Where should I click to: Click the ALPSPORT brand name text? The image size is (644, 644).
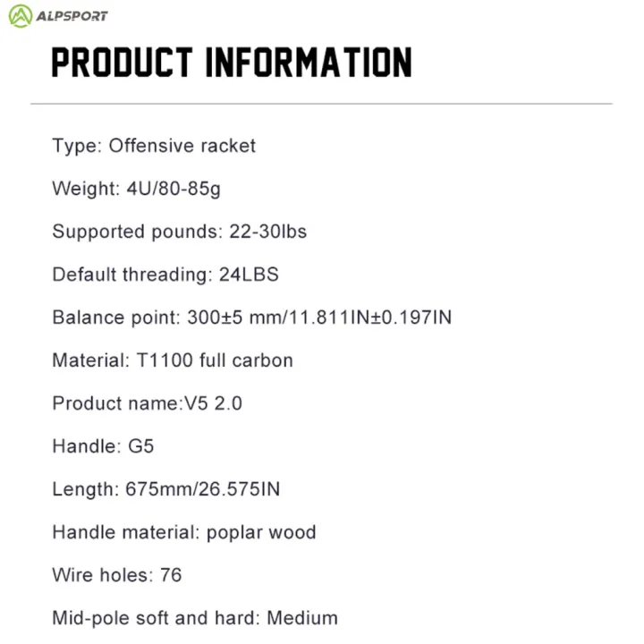pyautogui.click(x=72, y=16)
